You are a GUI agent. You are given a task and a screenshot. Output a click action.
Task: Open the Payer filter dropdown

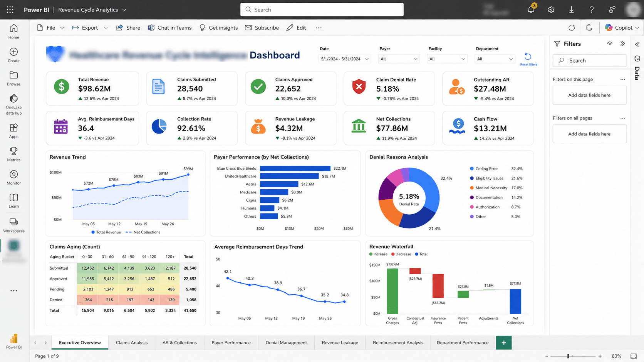pos(399,59)
